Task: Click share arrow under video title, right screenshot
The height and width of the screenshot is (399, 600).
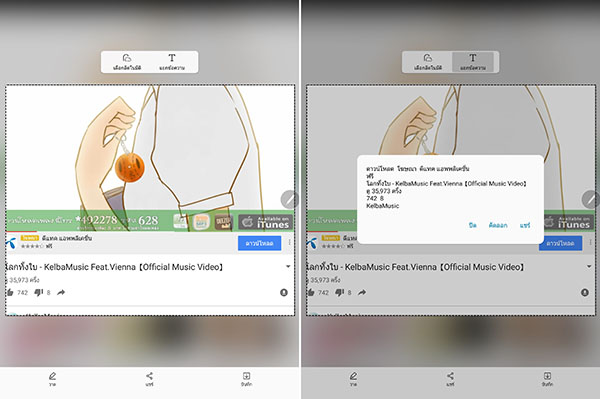Action: coord(362,293)
